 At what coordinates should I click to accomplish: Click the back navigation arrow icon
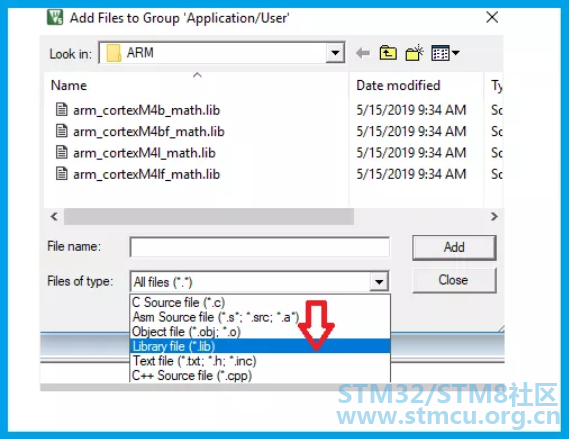pyautogui.click(x=363, y=53)
